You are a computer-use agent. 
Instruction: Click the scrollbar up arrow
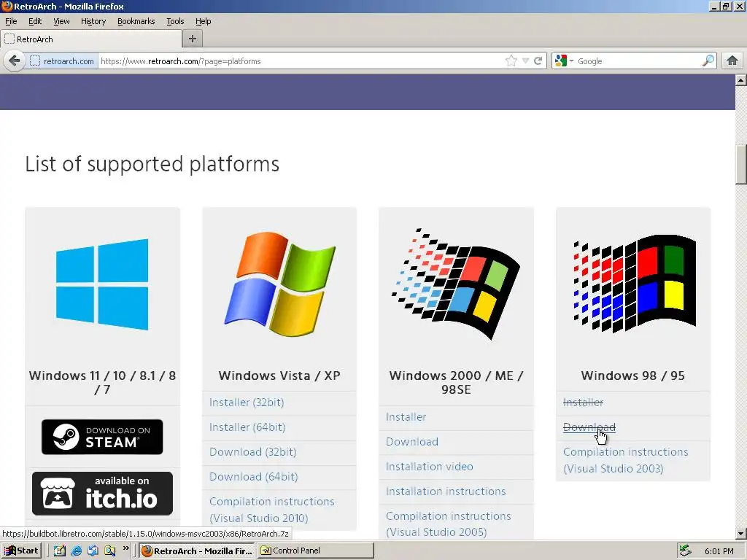(x=741, y=80)
